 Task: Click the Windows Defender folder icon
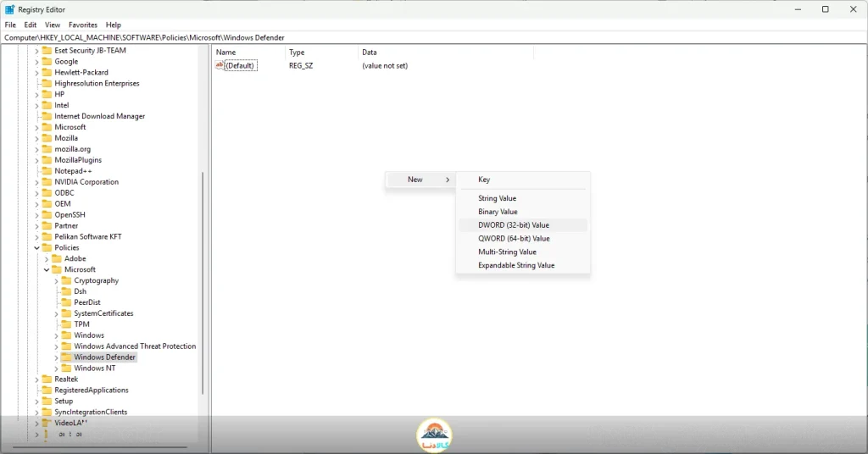66,357
